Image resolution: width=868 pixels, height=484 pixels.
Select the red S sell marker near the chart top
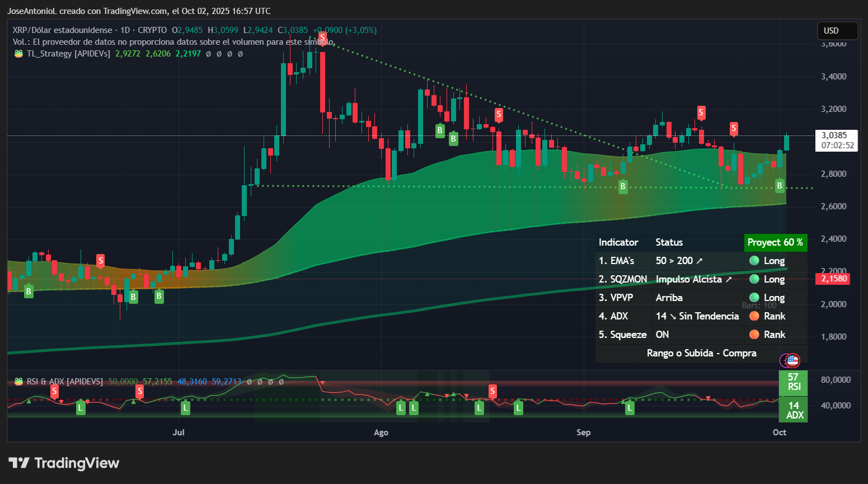[323, 38]
